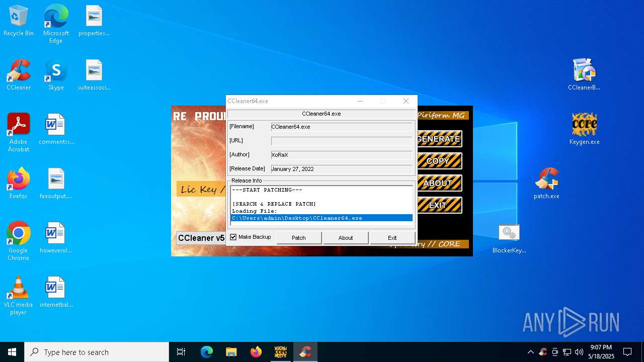Click the GENERATE button in keygen window
This screenshot has width=644, height=362.
pos(439,139)
